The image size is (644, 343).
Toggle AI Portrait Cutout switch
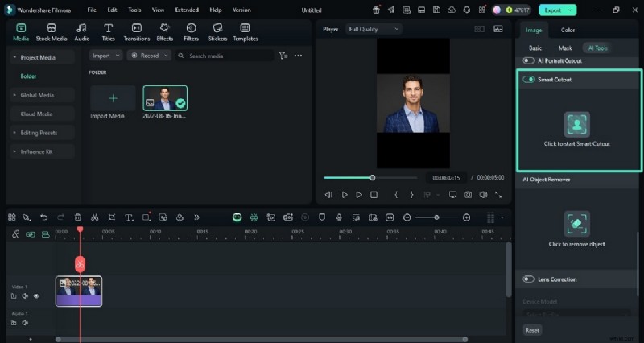(528, 60)
